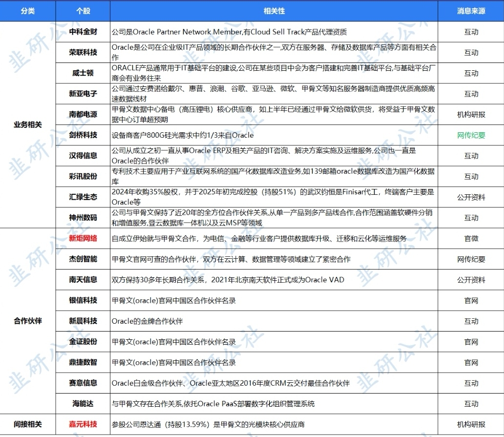The width and height of the screenshot is (504, 437).
Task: Click description about Oracle PaaS部署
Action: pyautogui.click(x=213, y=404)
